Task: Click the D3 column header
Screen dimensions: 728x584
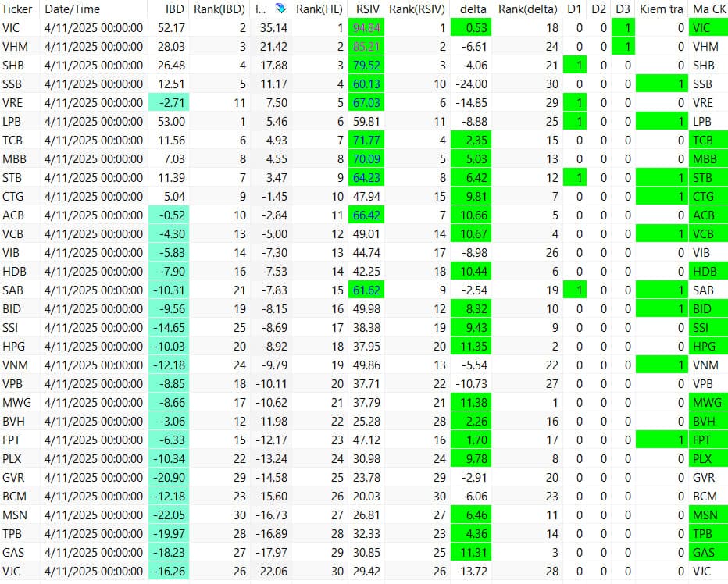Action: [623, 9]
